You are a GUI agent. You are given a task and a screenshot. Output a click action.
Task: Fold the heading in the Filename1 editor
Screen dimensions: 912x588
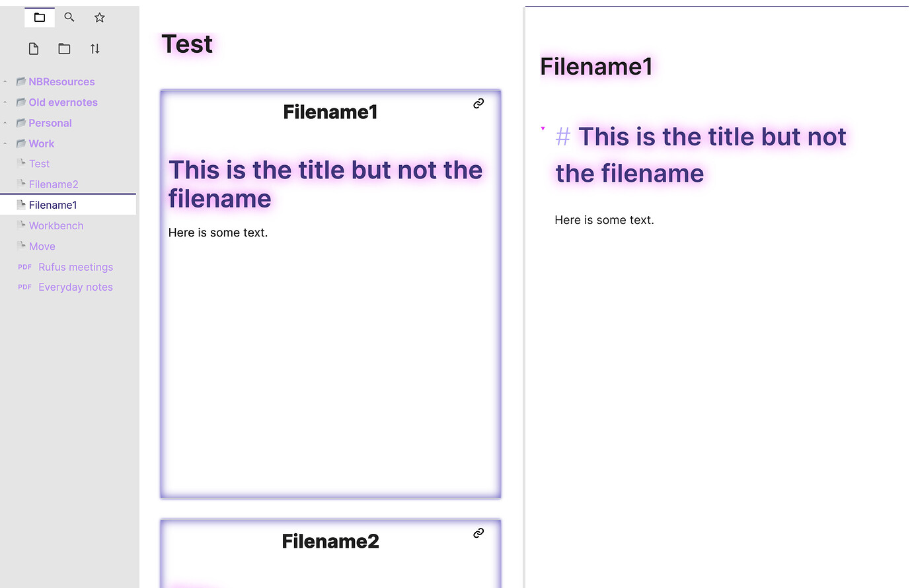point(543,129)
